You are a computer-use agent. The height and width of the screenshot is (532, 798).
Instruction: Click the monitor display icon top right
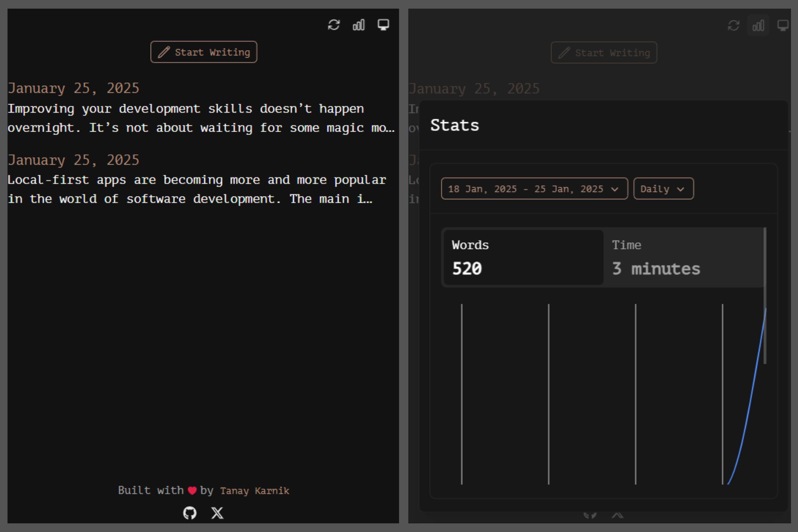coord(383,25)
